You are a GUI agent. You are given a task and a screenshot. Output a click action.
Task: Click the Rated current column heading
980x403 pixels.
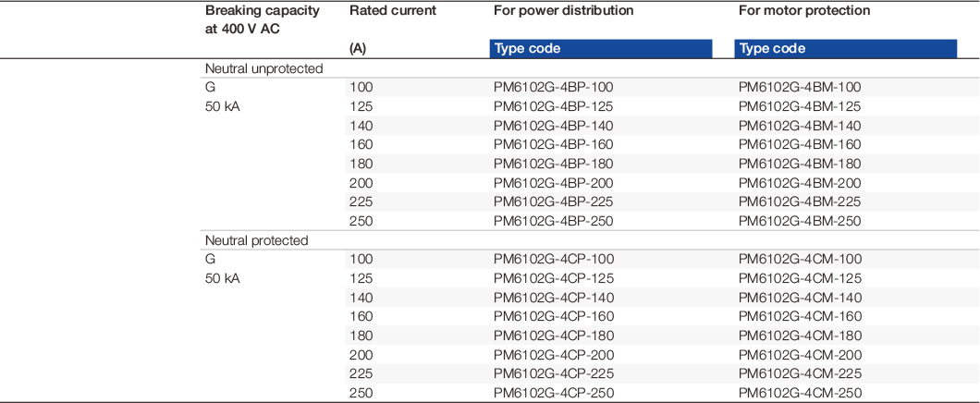392,11
